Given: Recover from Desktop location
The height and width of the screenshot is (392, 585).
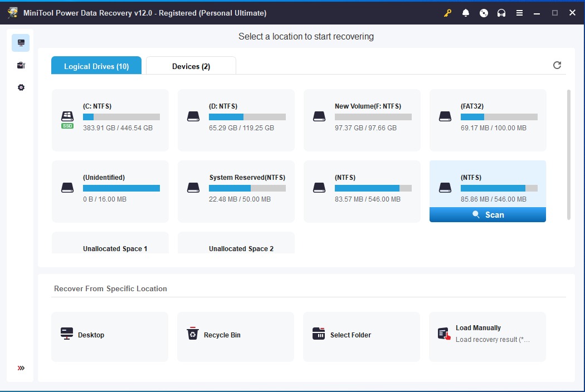Looking at the screenshot, I should point(110,337).
